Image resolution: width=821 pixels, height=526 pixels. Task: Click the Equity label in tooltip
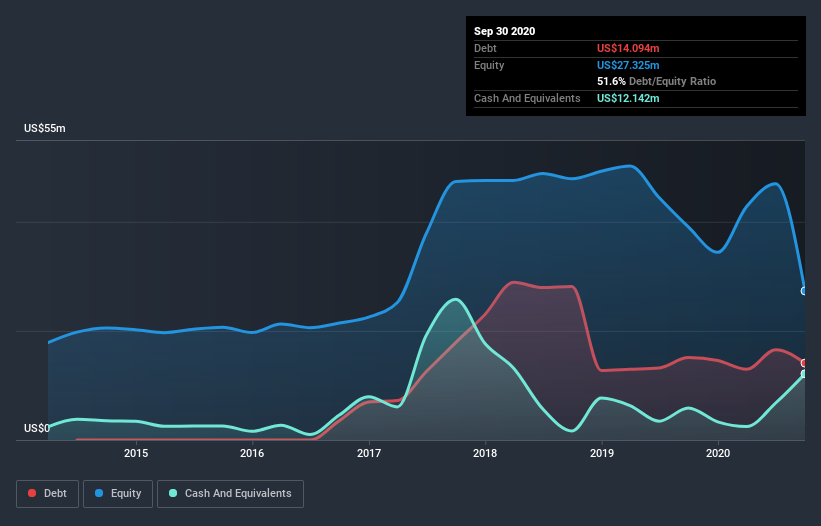(489, 65)
